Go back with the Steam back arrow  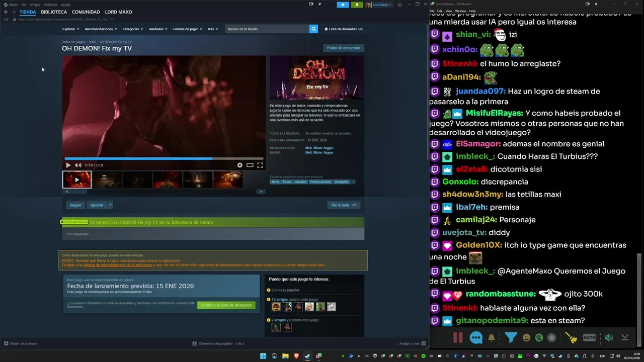[x=6, y=12]
